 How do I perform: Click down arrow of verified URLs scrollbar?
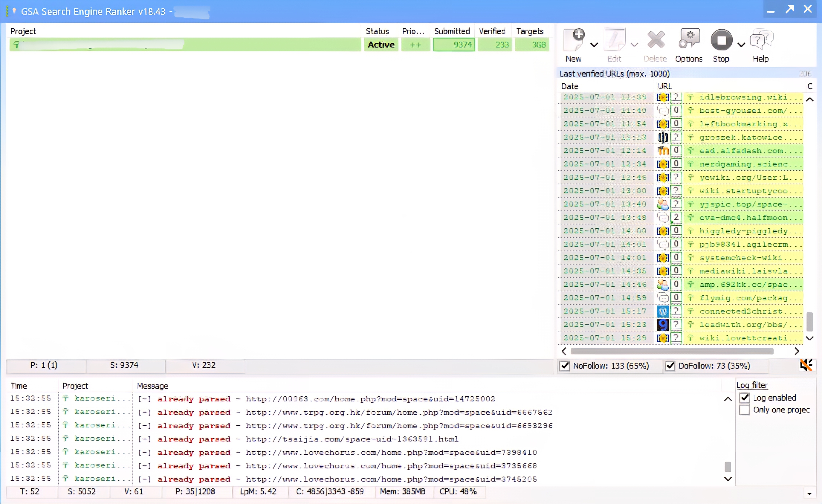point(810,338)
